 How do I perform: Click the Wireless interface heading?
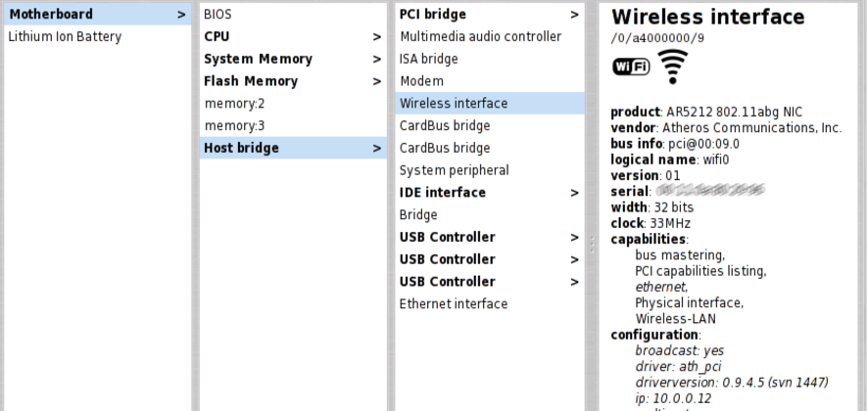707,18
